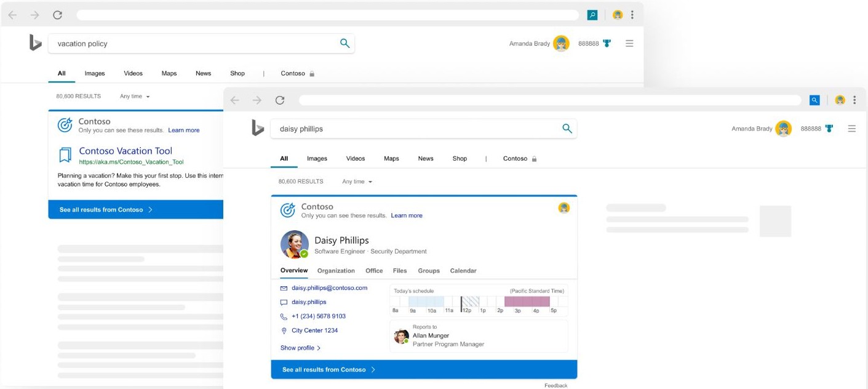Click See all results from Contoso in the rear window
Screen dimensions: 868x389
click(x=135, y=209)
